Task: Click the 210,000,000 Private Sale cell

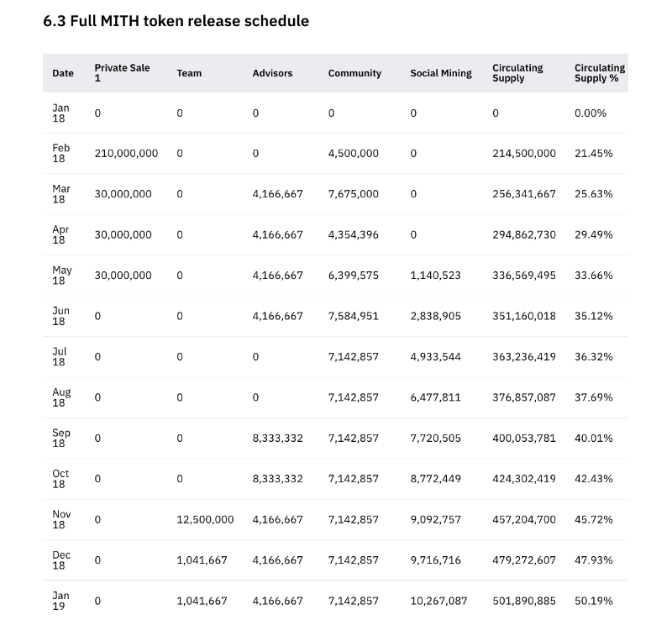Action: [x=126, y=154]
